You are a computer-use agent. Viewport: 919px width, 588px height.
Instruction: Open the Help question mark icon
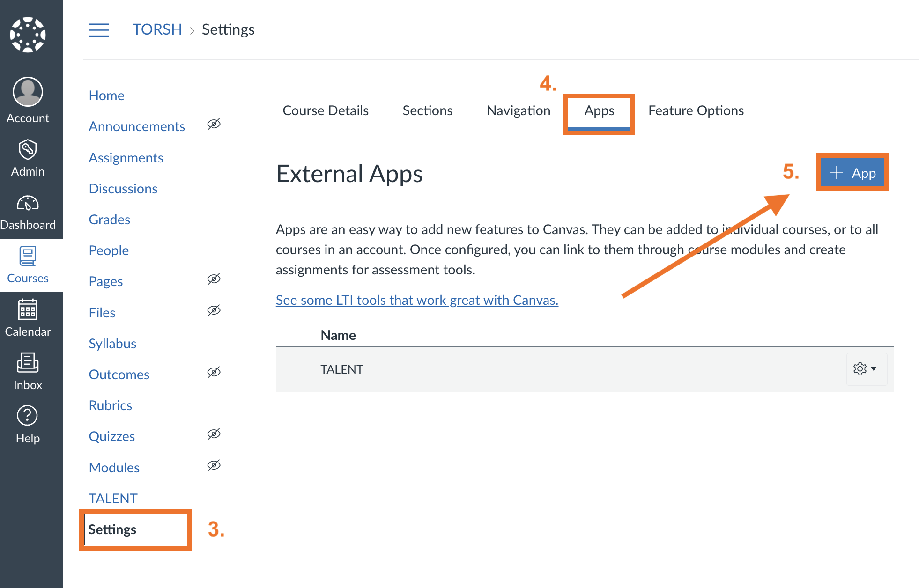[28, 416]
